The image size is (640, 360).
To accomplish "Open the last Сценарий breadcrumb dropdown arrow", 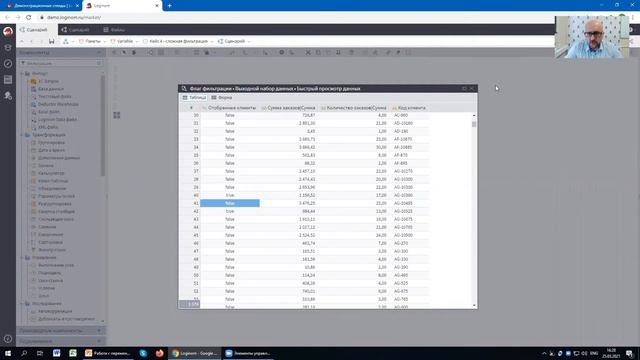I will [249, 42].
